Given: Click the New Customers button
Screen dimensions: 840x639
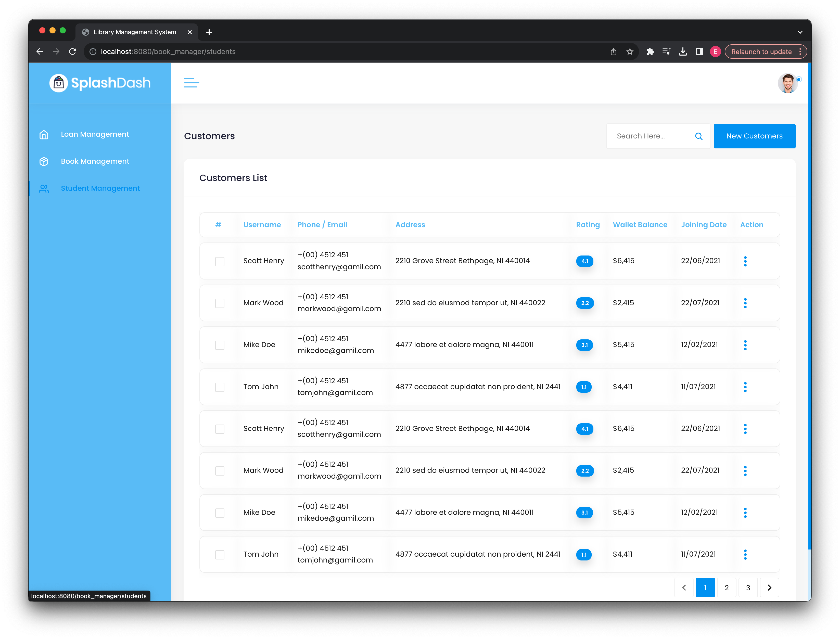Looking at the screenshot, I should click(753, 136).
